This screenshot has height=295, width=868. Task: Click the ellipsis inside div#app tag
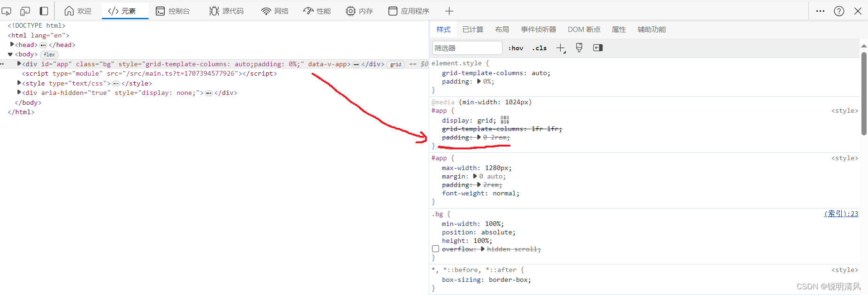(356, 64)
